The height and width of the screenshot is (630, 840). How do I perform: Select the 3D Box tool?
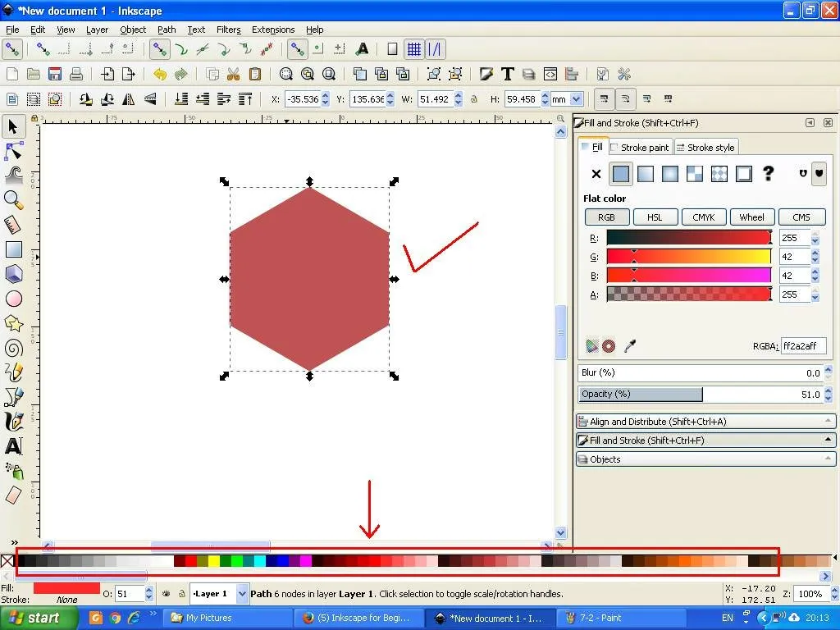pos(13,274)
